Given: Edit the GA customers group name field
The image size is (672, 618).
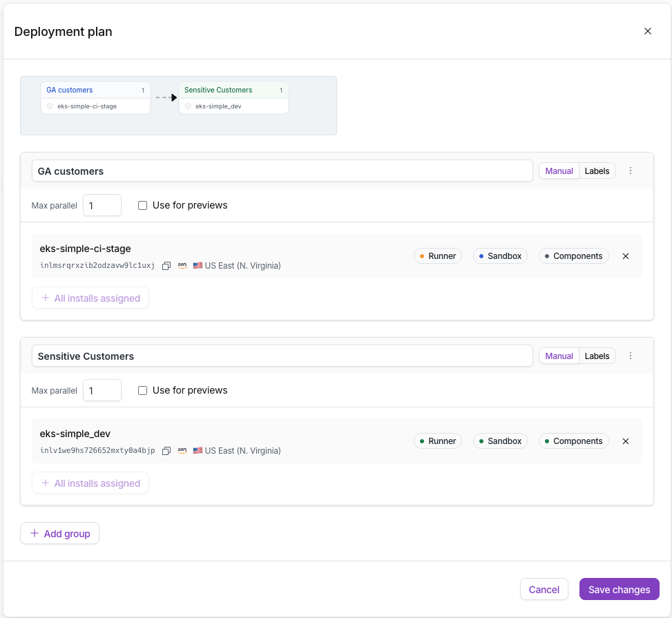Looking at the screenshot, I should tap(282, 171).
